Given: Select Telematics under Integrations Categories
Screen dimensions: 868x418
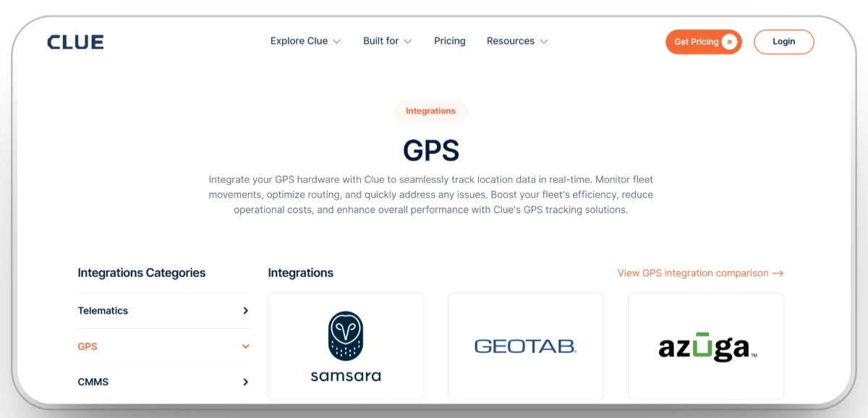Looking at the screenshot, I should (x=103, y=311).
